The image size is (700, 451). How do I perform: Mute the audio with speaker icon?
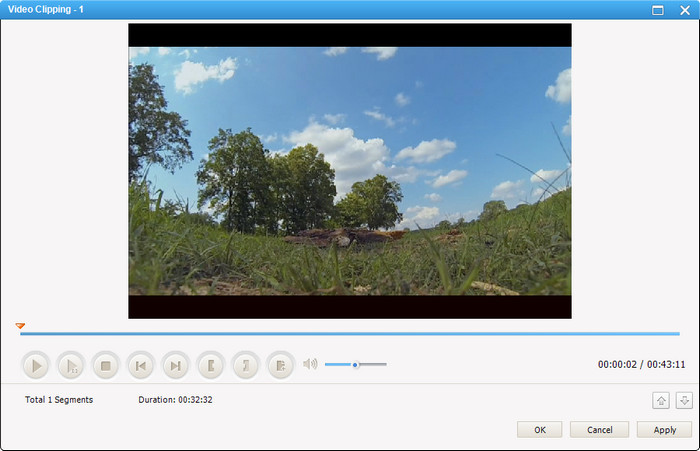pos(310,364)
